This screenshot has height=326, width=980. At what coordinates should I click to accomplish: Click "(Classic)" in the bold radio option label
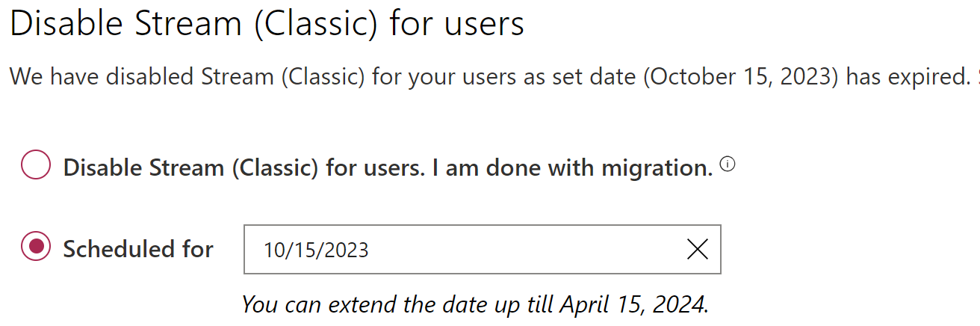click(274, 167)
